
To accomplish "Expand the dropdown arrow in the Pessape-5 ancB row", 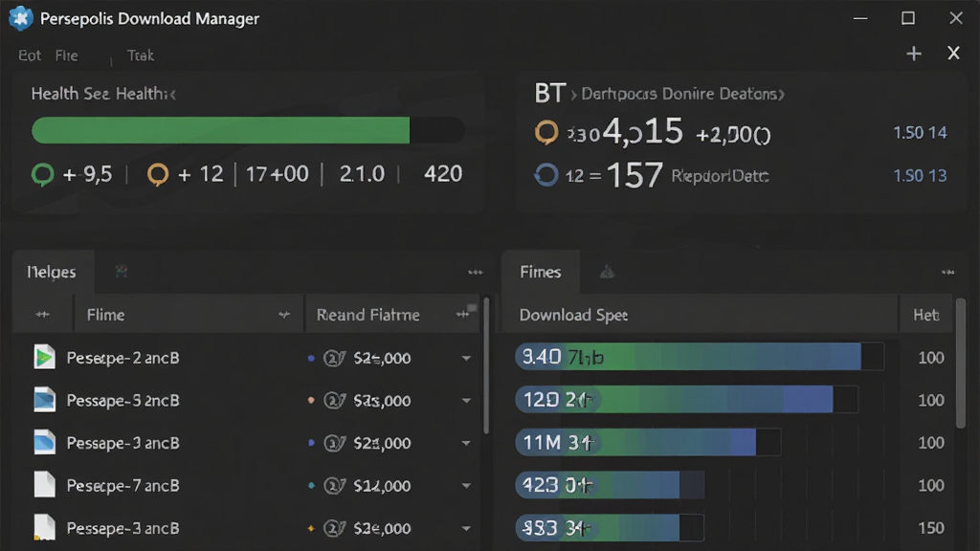I will tap(466, 401).
